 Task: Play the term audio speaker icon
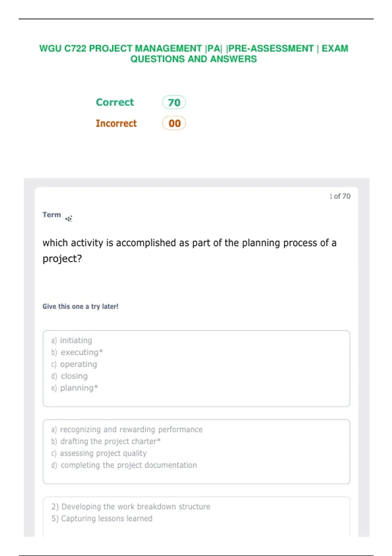coord(69,218)
